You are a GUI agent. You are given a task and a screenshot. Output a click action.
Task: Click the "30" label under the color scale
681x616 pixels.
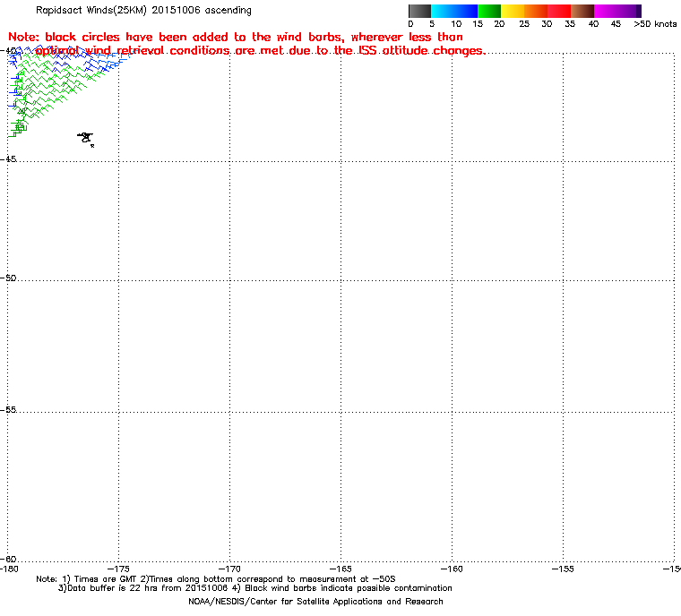tap(547, 24)
